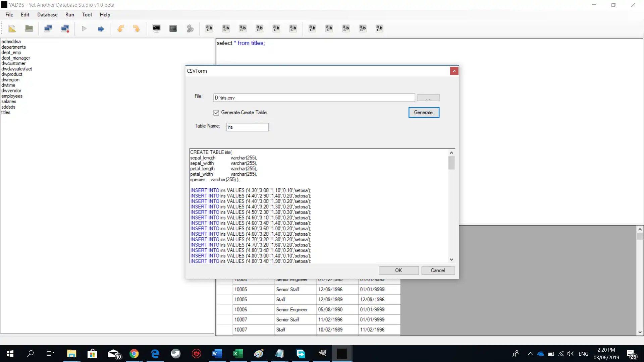Click the results pane scrollbar down arrow
Screen dimensions: 644x362
(640, 333)
